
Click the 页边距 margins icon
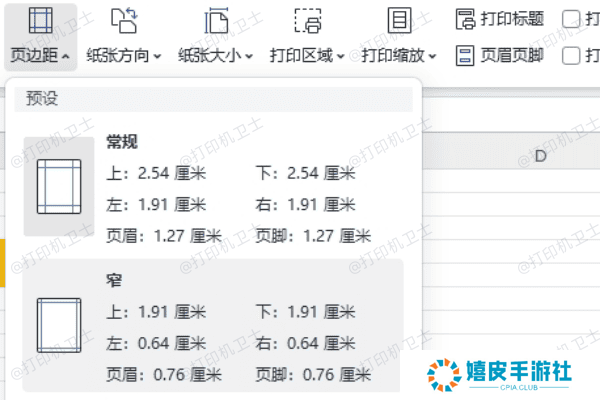click(41, 20)
